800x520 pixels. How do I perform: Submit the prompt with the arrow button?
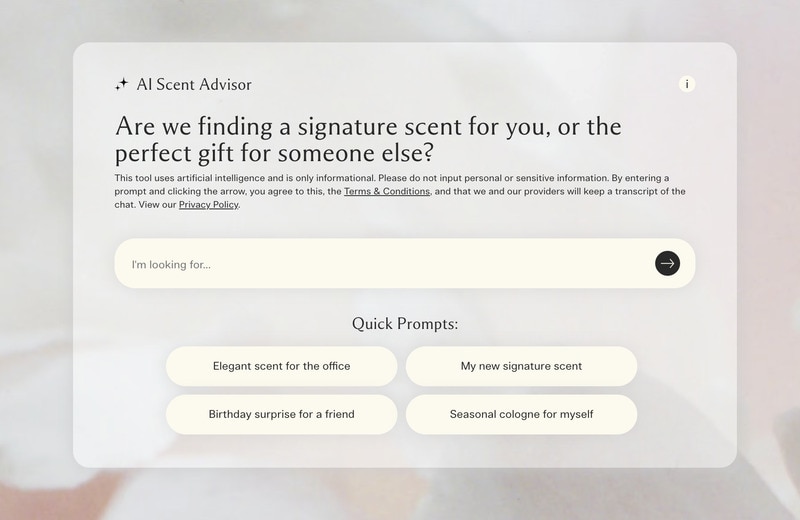pyautogui.click(x=667, y=264)
